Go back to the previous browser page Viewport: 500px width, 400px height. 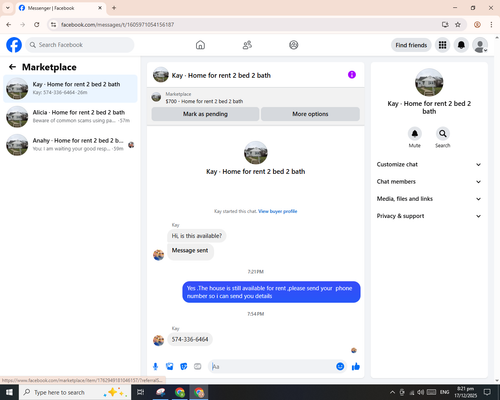click(9, 24)
